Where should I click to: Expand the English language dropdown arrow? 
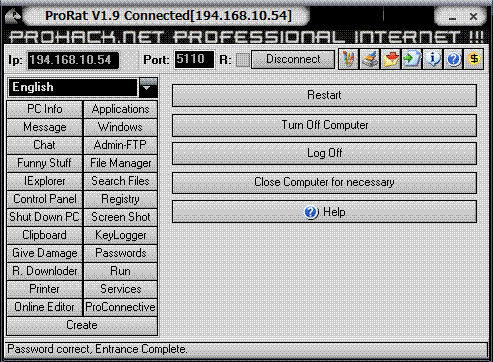(148, 87)
